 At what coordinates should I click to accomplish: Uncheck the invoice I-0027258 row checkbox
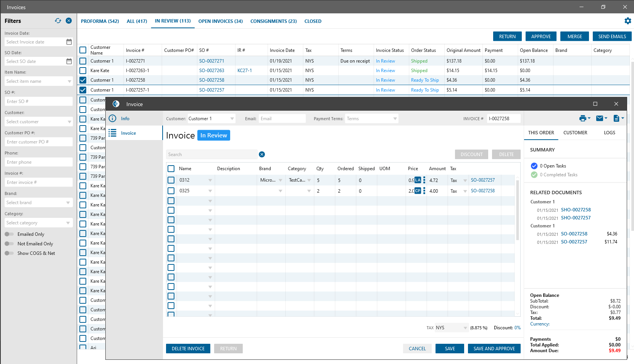[83, 80]
